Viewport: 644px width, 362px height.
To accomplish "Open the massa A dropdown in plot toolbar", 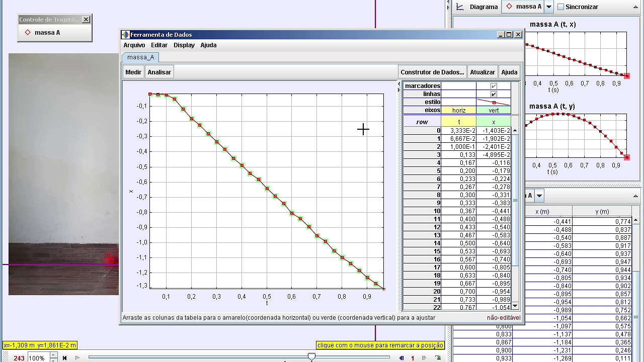I will 549,7.
